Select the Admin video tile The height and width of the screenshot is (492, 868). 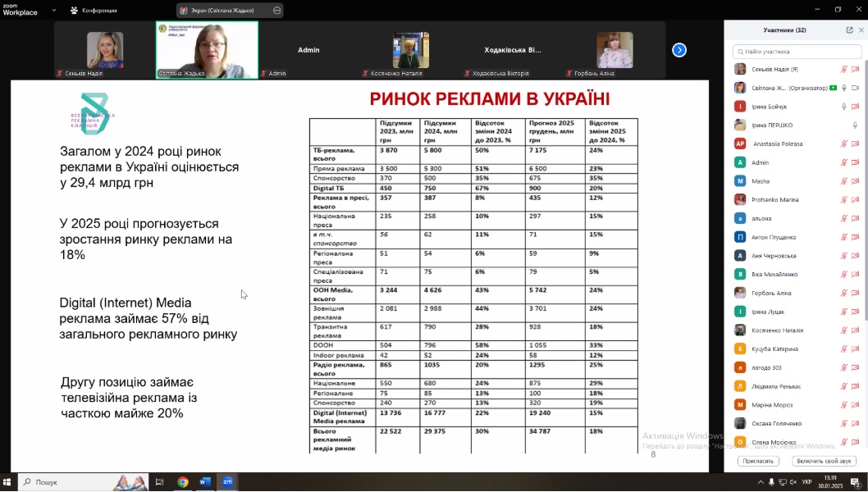(x=308, y=50)
